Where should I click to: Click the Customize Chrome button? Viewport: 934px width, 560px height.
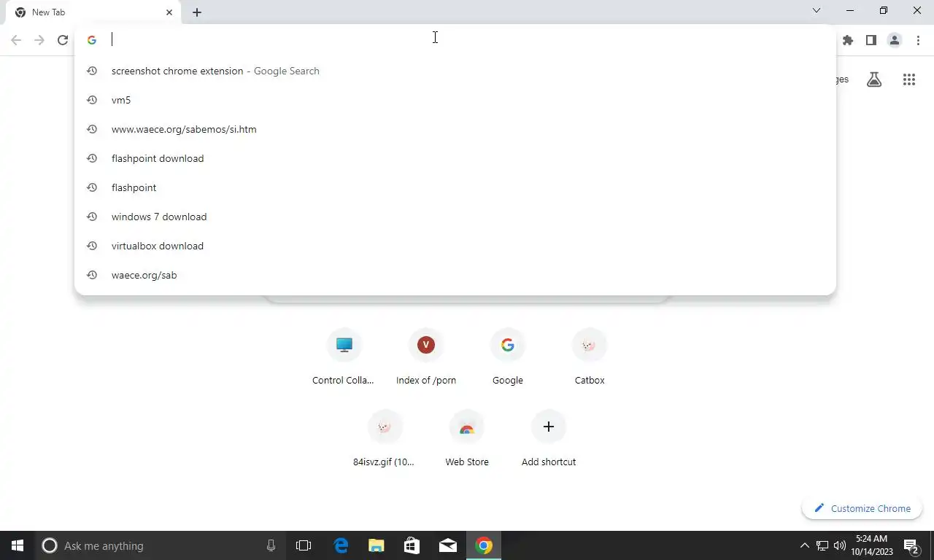[x=862, y=508]
